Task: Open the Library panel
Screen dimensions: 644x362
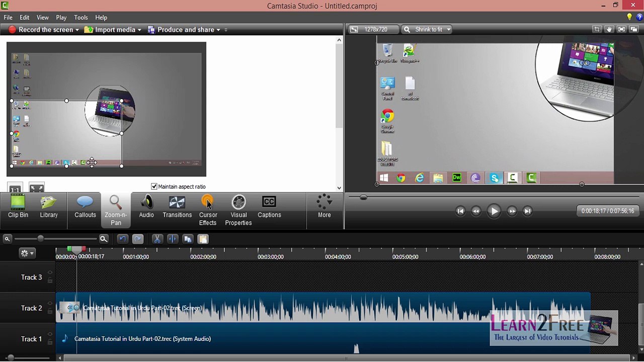Action: click(49, 208)
